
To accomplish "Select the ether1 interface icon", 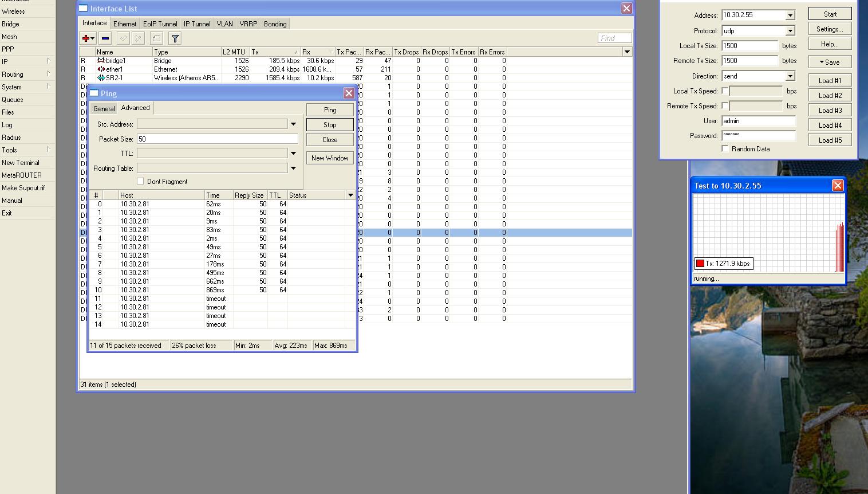I will tap(101, 69).
